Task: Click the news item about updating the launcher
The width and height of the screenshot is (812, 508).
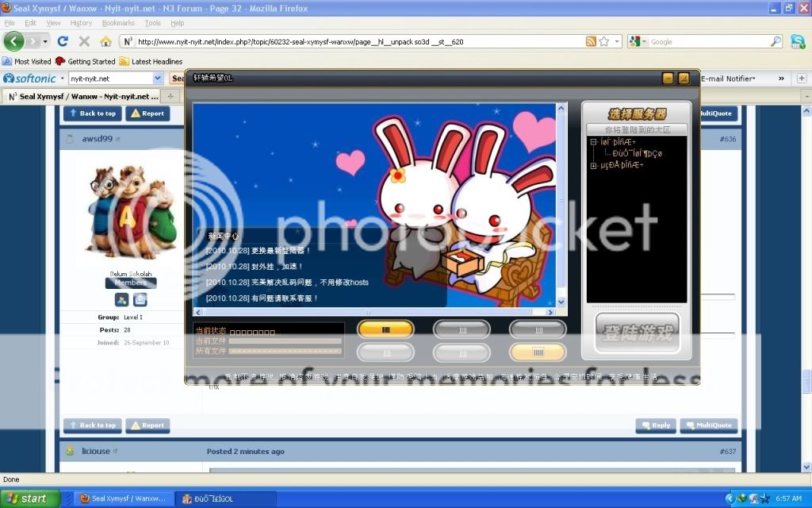Action: coord(258,250)
